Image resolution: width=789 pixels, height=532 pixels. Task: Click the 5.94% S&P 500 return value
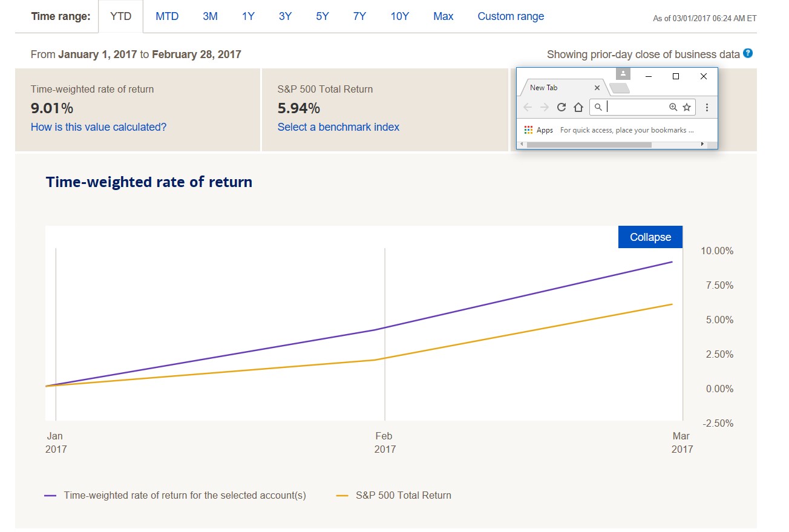[x=298, y=108]
